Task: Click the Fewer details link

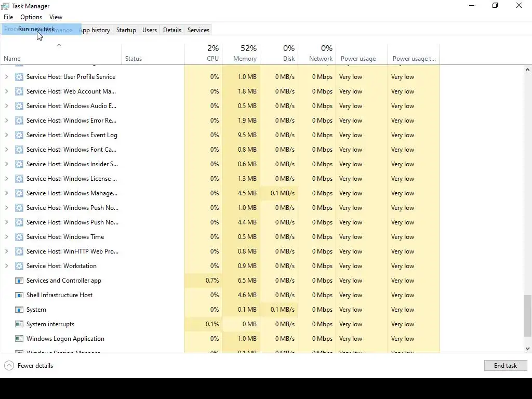Action: [x=35, y=365]
